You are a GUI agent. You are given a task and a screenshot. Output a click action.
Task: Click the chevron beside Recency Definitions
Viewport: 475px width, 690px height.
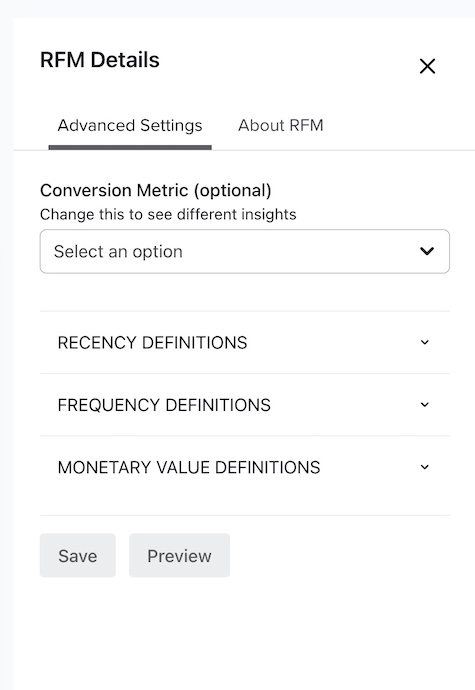[x=425, y=342]
